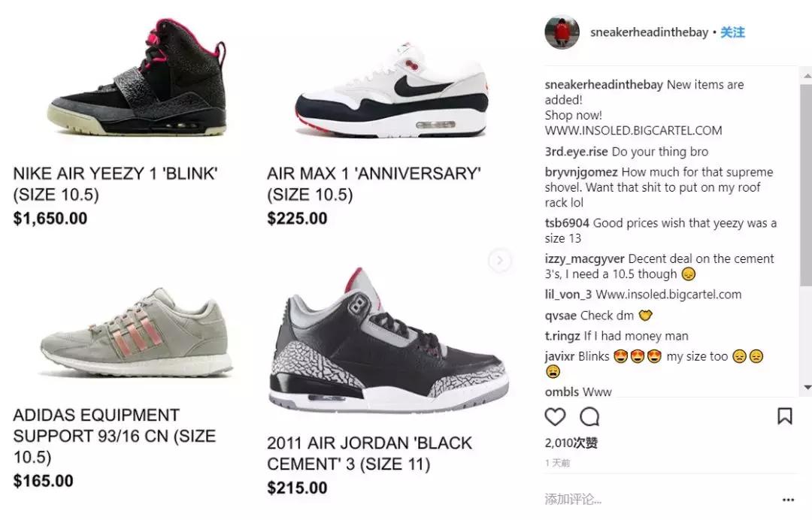Click the comments scrollbar down arrow
The image size is (812, 520).
[x=807, y=387]
